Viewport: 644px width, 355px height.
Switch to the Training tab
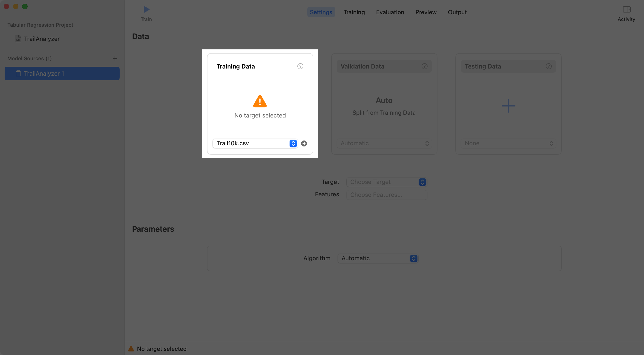click(x=354, y=12)
